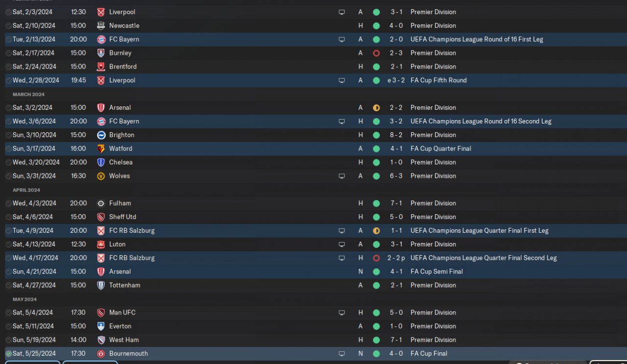The image size is (627, 364).
Task: Toggle the check circle beside Sat 2/3/2024
Action: (8, 12)
